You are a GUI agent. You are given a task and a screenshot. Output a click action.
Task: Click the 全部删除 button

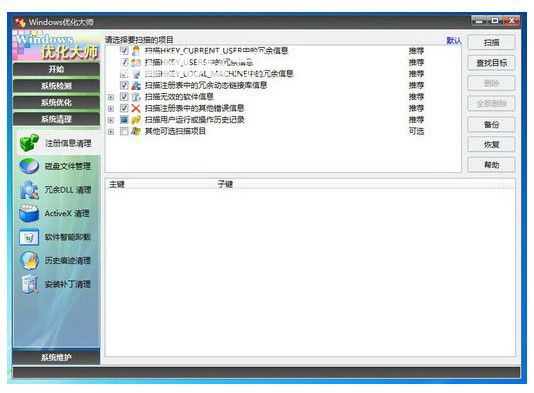click(491, 104)
